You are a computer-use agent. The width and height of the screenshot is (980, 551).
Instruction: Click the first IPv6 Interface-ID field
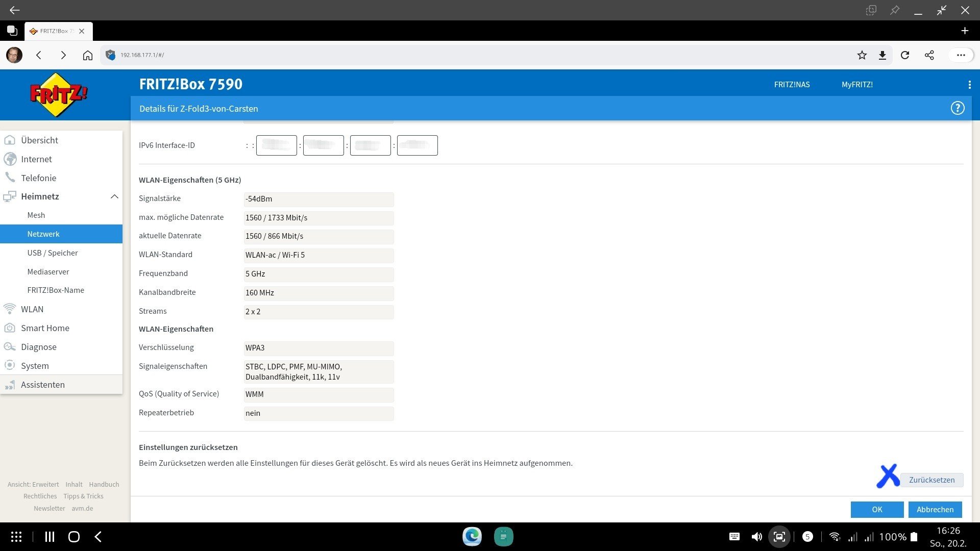pyautogui.click(x=277, y=145)
